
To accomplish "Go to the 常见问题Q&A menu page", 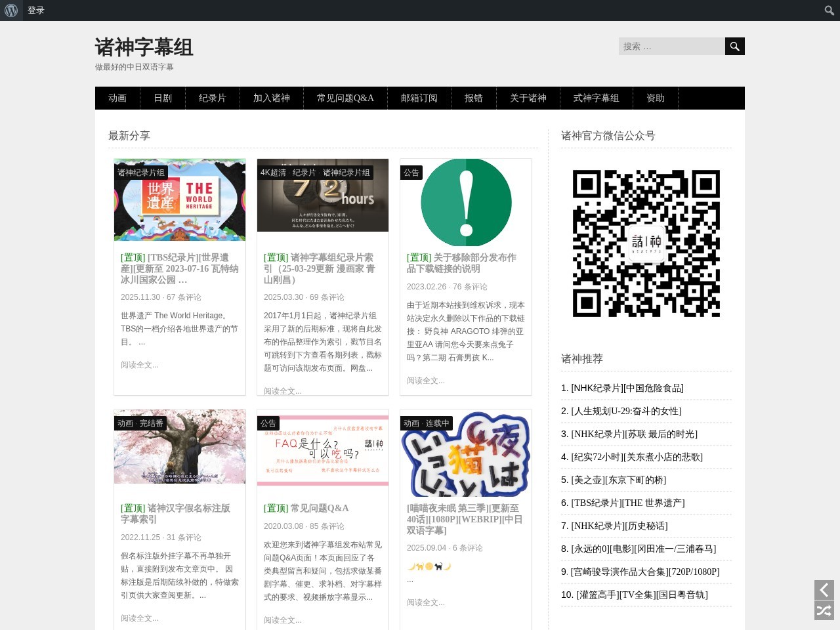I will tap(345, 98).
